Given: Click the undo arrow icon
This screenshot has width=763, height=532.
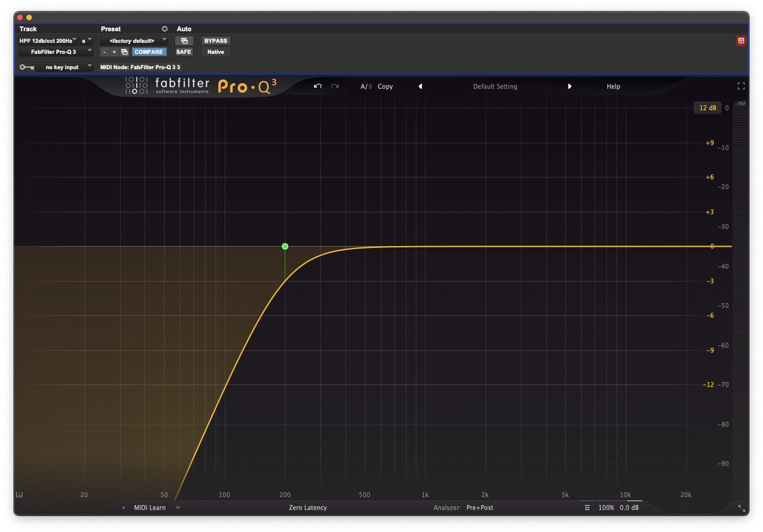Looking at the screenshot, I should 318,86.
